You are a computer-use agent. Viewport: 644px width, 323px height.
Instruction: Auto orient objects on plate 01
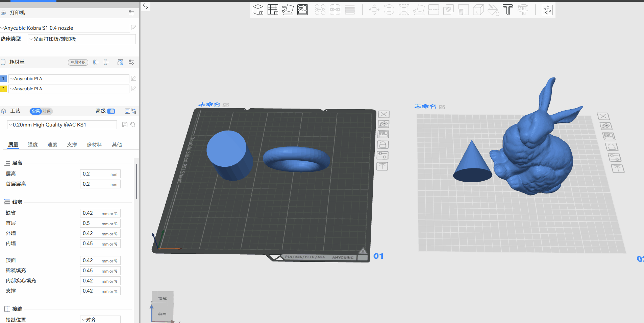pyautogui.click(x=383, y=124)
